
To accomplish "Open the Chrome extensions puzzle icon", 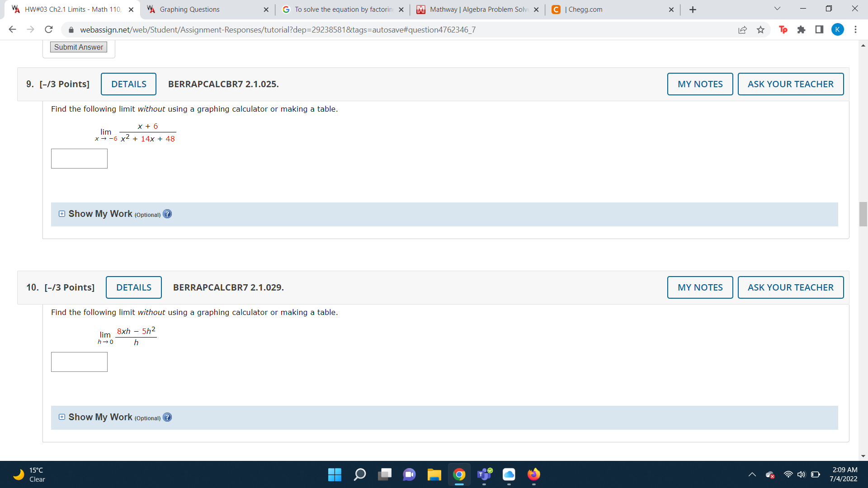I will coord(801,30).
